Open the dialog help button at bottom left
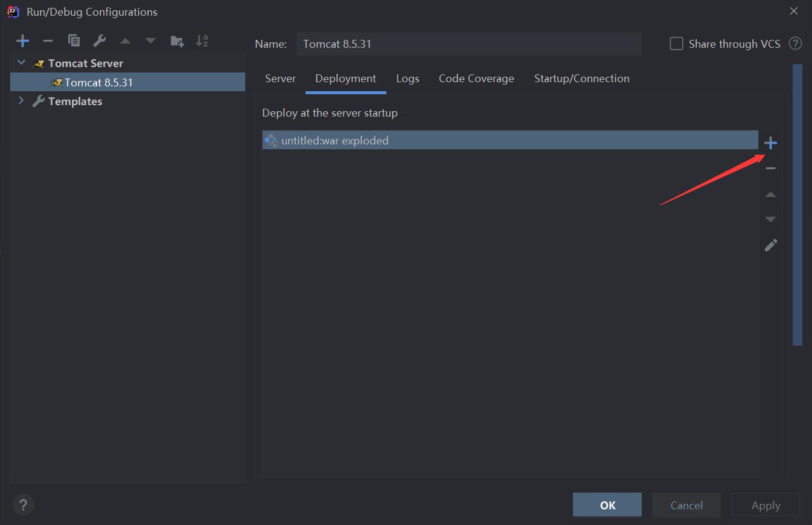Viewport: 812px width, 525px height. 23,504
